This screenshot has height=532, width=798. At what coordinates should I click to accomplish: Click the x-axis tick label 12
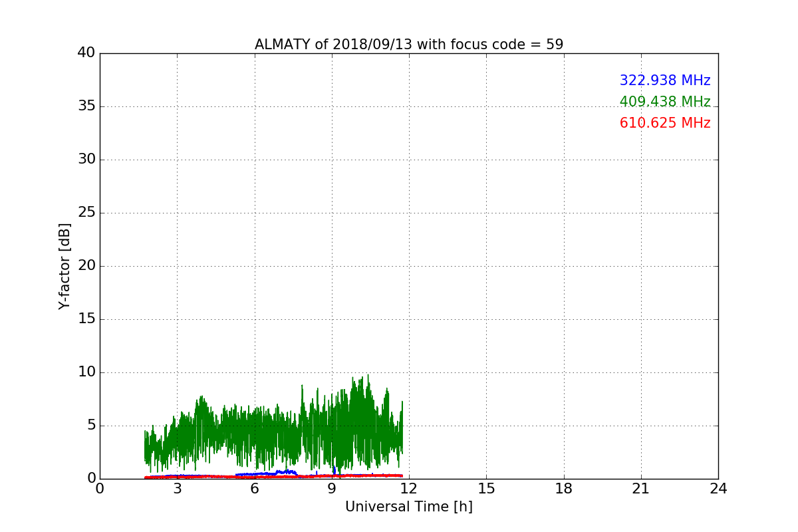[x=409, y=489]
